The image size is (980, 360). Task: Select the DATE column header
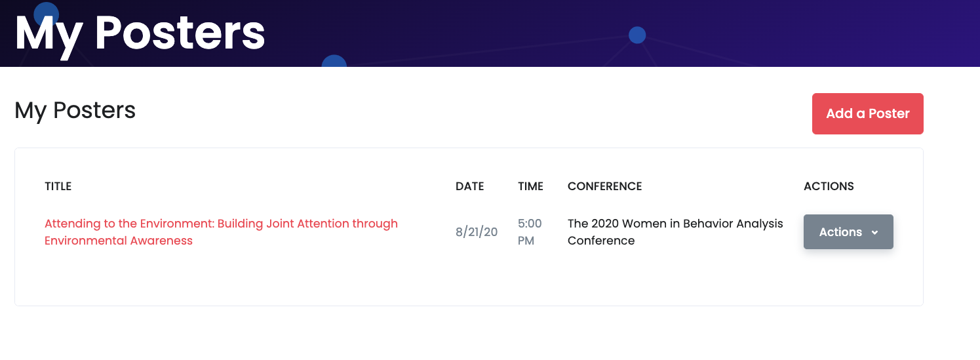point(469,186)
